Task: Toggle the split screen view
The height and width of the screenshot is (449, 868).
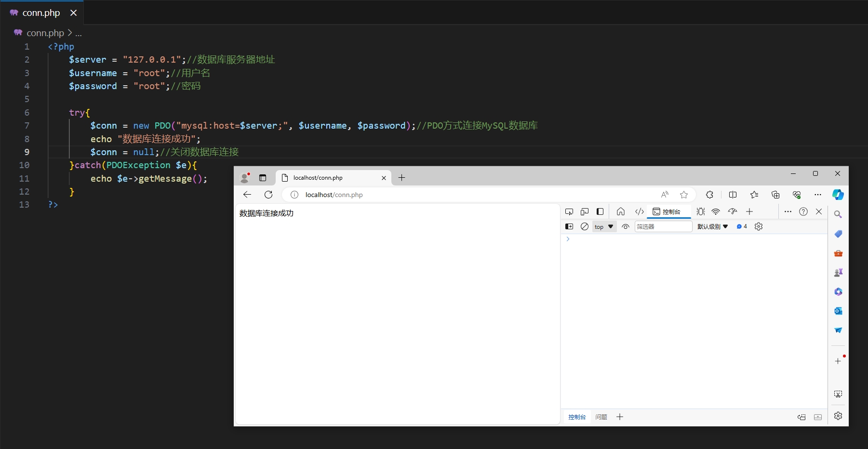Action: pos(733,195)
